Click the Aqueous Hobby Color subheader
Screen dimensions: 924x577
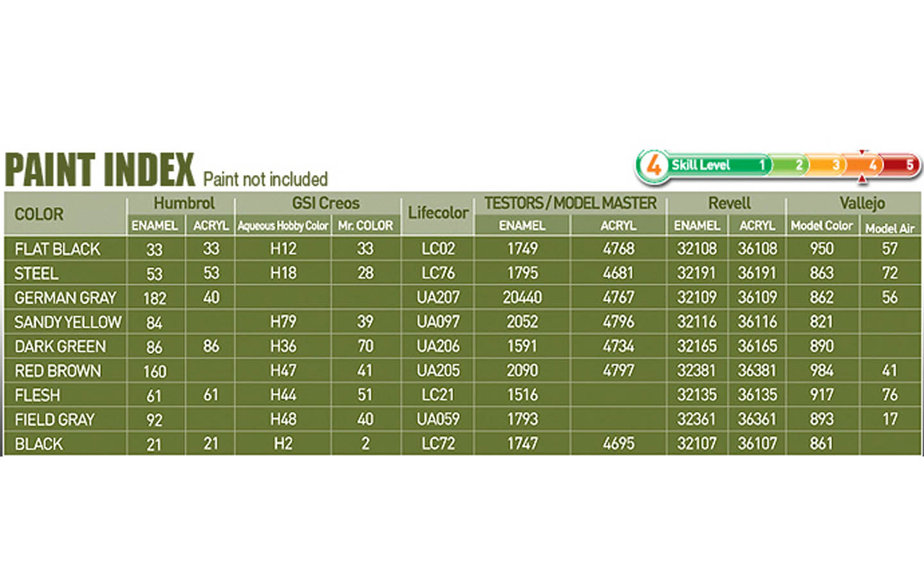point(283,226)
